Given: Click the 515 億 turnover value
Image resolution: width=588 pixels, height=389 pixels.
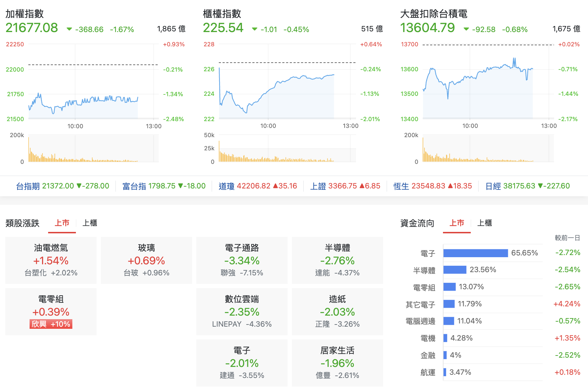Looking at the screenshot, I should click(372, 29).
